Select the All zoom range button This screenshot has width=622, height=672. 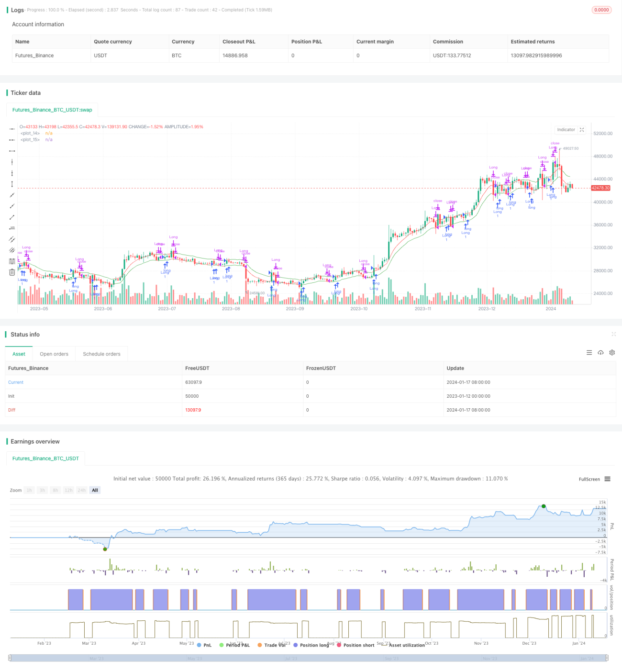[x=95, y=490]
